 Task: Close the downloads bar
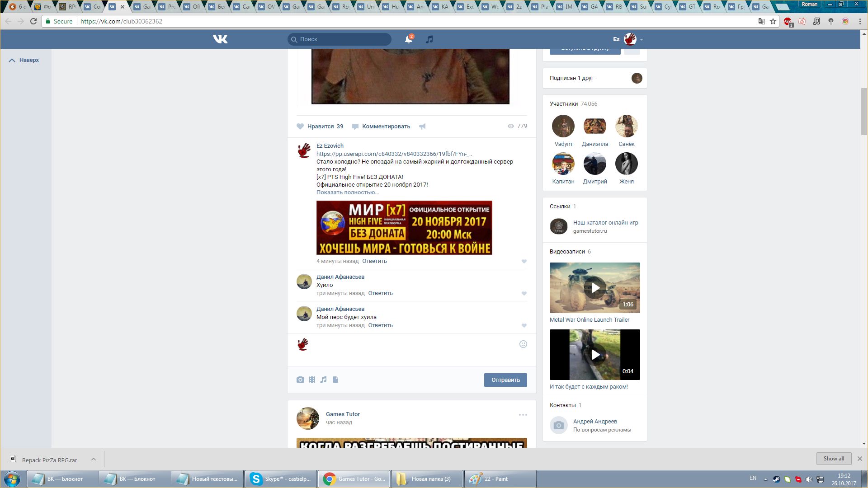tap(860, 459)
